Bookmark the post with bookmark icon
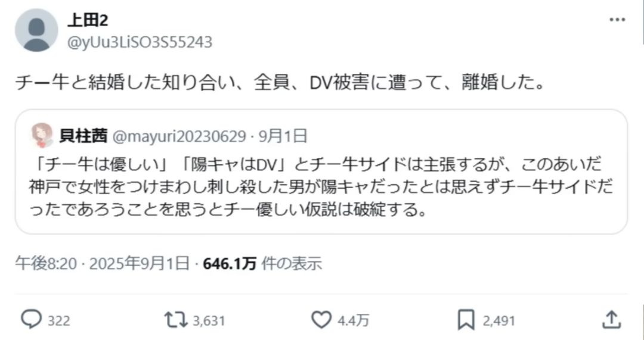Image resolution: width=644 pixels, height=340 pixels. (x=466, y=320)
